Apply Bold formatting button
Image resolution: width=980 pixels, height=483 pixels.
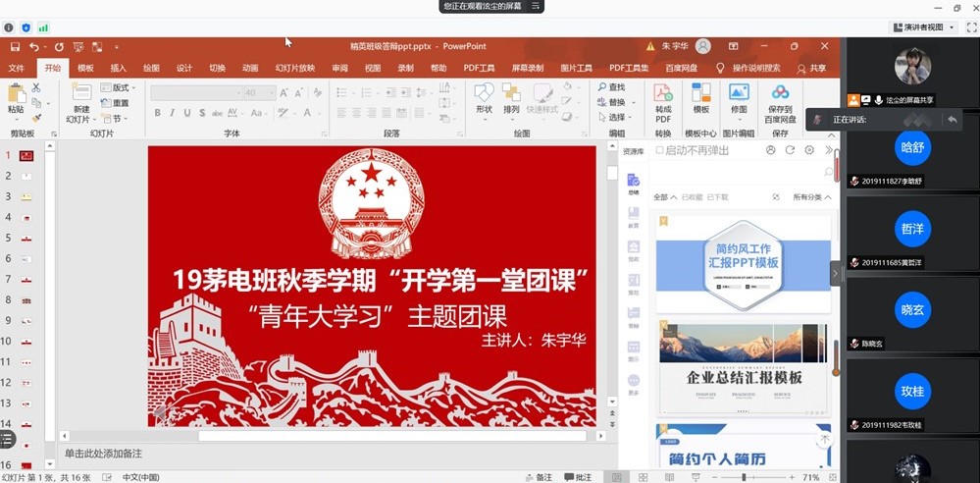[x=157, y=113]
